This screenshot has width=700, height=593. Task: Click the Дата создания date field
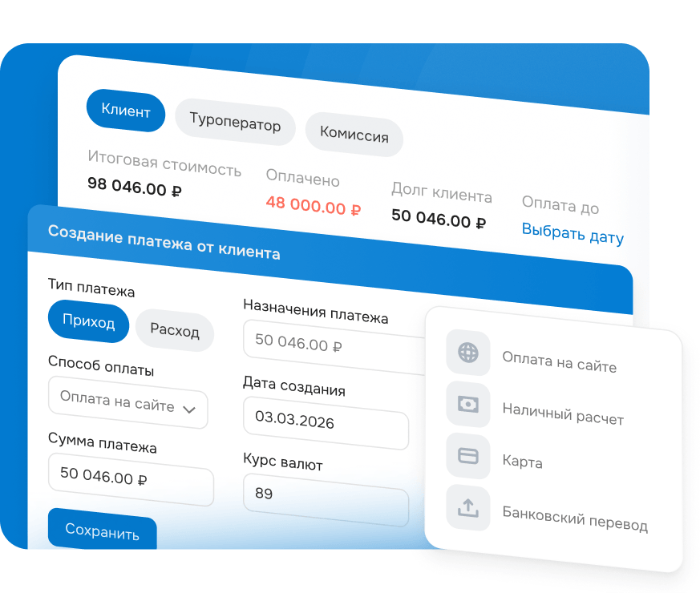coord(325,420)
